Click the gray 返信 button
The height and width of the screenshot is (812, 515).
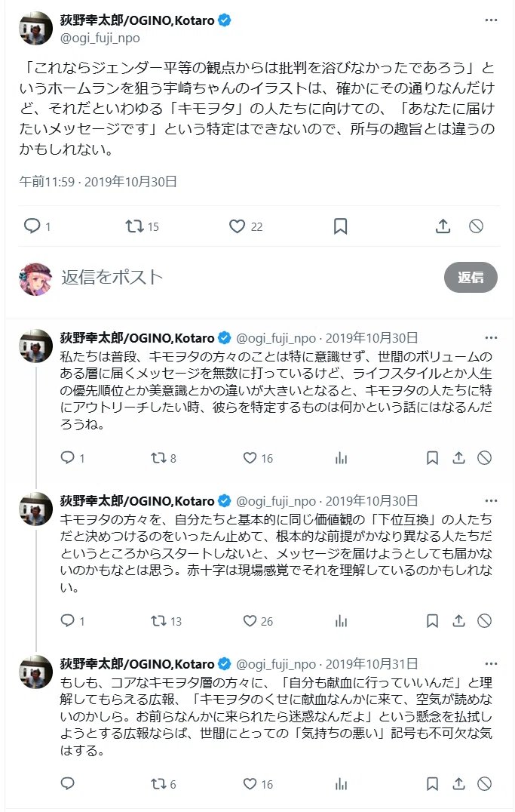coord(471,277)
